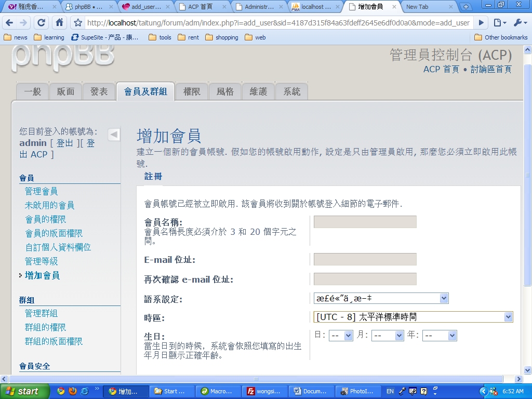Viewport: 532px width, 399px height.
Task: Switch to the 權限 ACP tab
Action: pos(192,91)
